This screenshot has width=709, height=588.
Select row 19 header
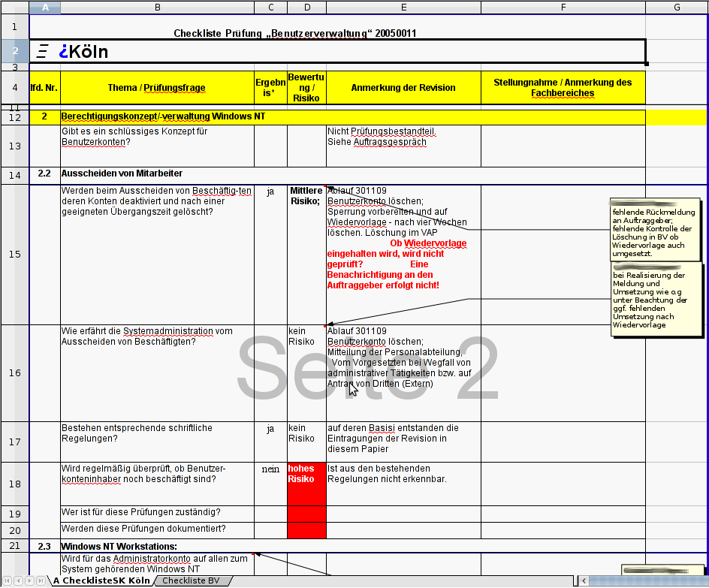point(15,514)
